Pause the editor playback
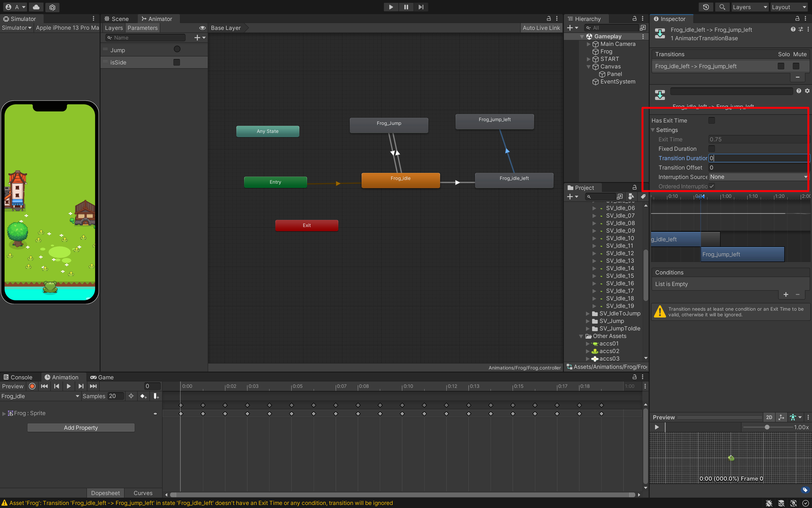Viewport: 812px width, 508px height. pyautogui.click(x=406, y=7)
